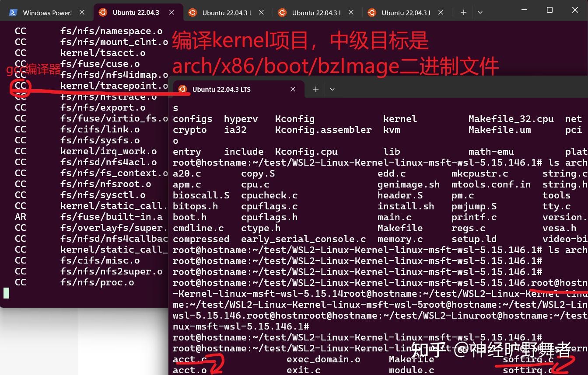
Task: Open the inner window's tab dropdown chevron
Action: (332, 89)
